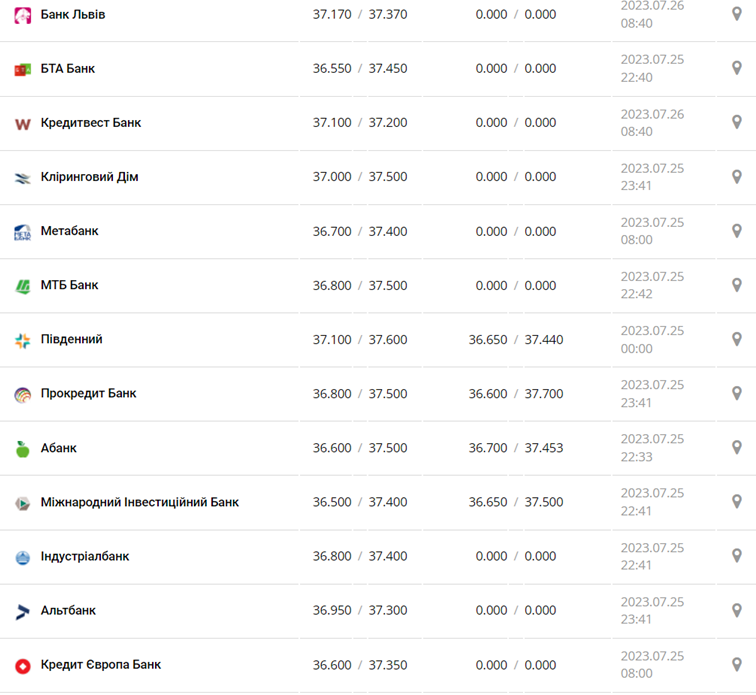Click the БТА Банк logo icon
Screen dimensions: 756x695
[x=22, y=69]
